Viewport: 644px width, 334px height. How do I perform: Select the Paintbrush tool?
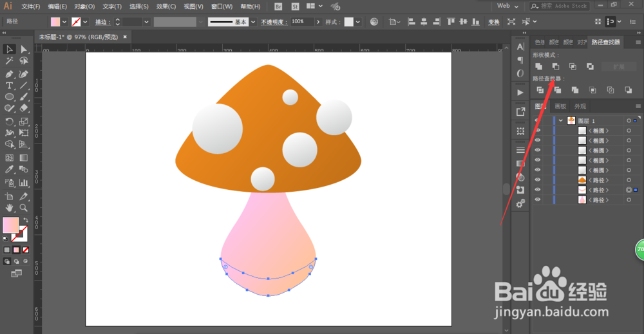pos(24,97)
